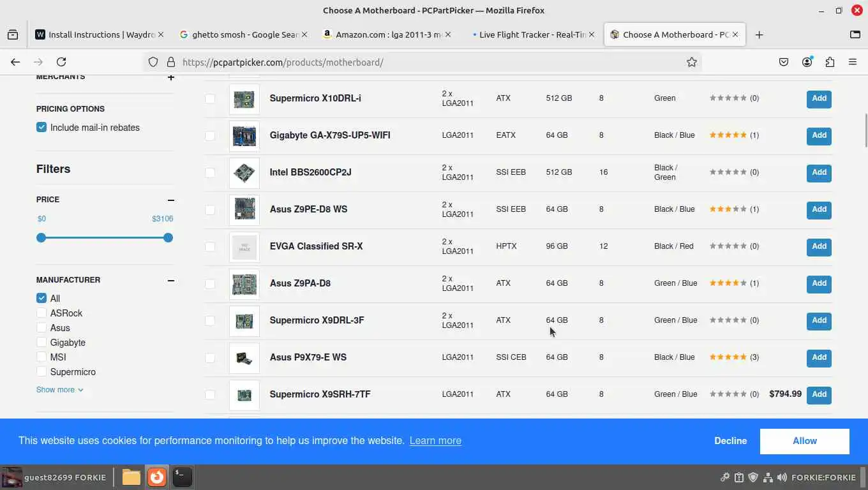Select the EVGA Classified SR-X row checkbox
868x490 pixels.
point(210,247)
